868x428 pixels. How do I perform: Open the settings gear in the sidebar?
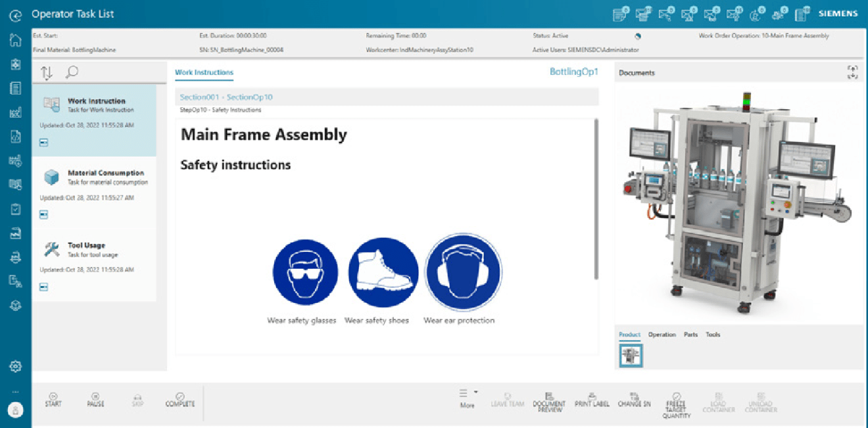(16, 366)
